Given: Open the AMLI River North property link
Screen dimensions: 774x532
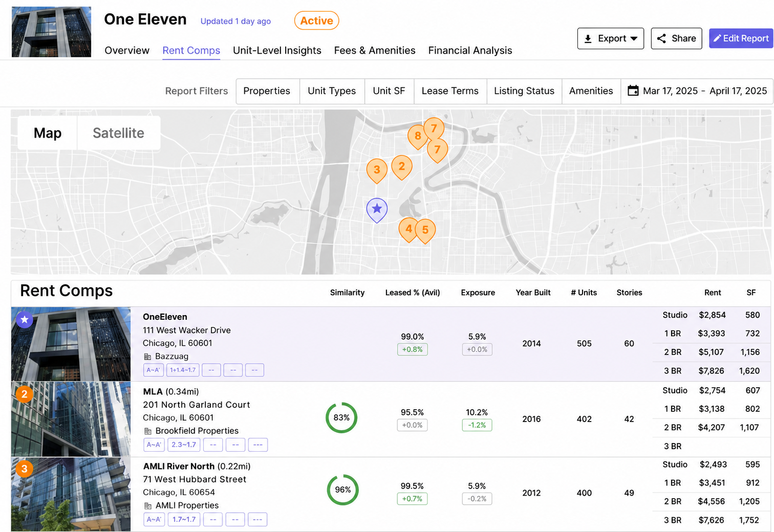Looking at the screenshot, I should (179, 467).
